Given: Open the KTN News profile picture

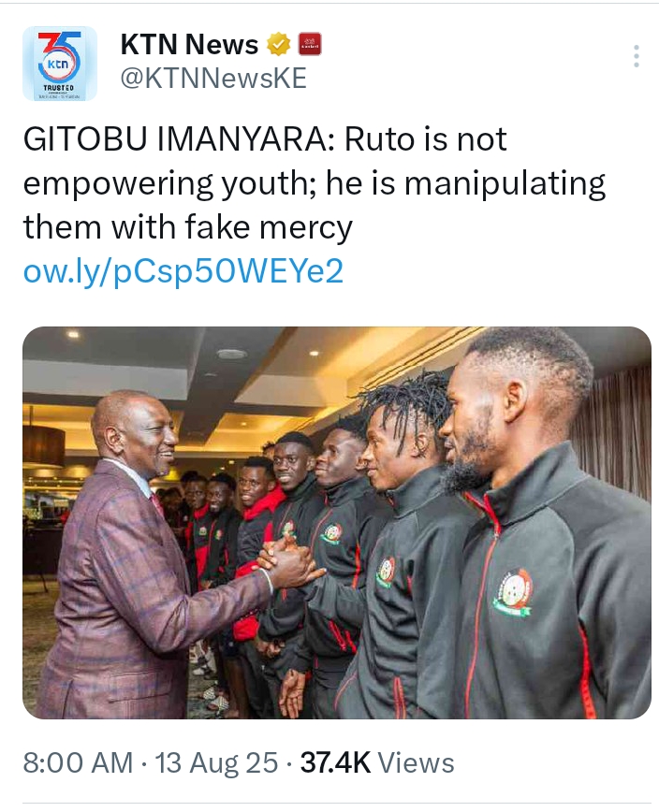Looking at the screenshot, I should point(60,64).
